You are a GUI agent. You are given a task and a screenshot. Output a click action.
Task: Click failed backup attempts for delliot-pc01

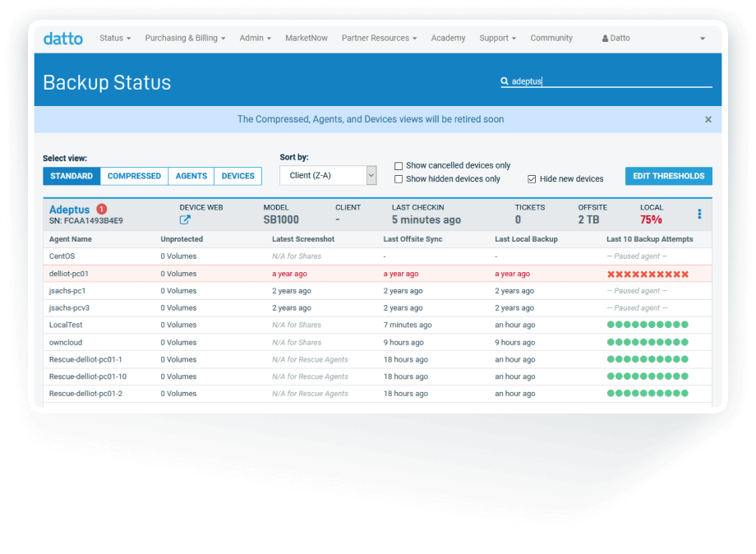coord(648,274)
